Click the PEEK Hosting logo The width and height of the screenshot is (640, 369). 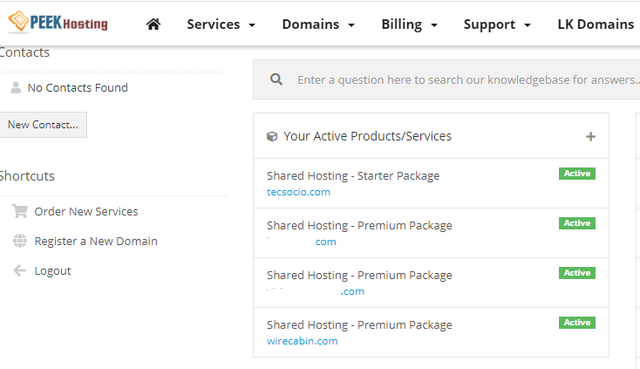click(x=58, y=22)
